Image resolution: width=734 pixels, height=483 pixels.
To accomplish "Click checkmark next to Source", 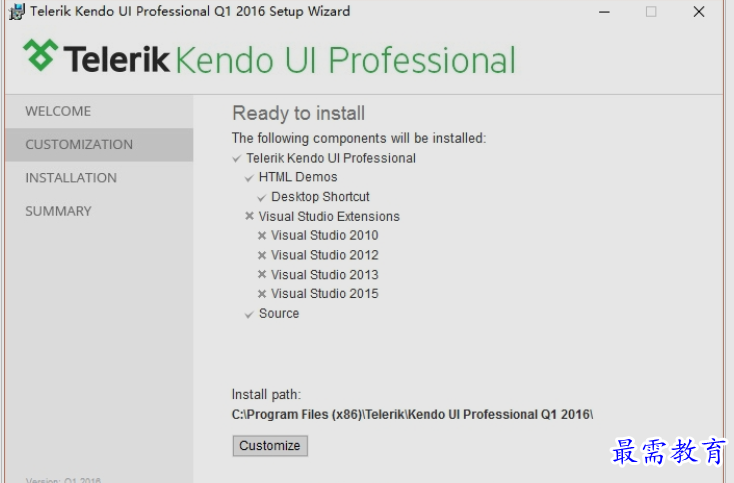I will 249,315.
